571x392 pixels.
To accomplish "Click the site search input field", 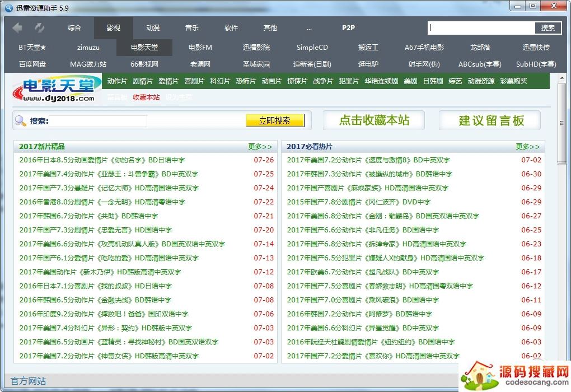I will coord(98,121).
